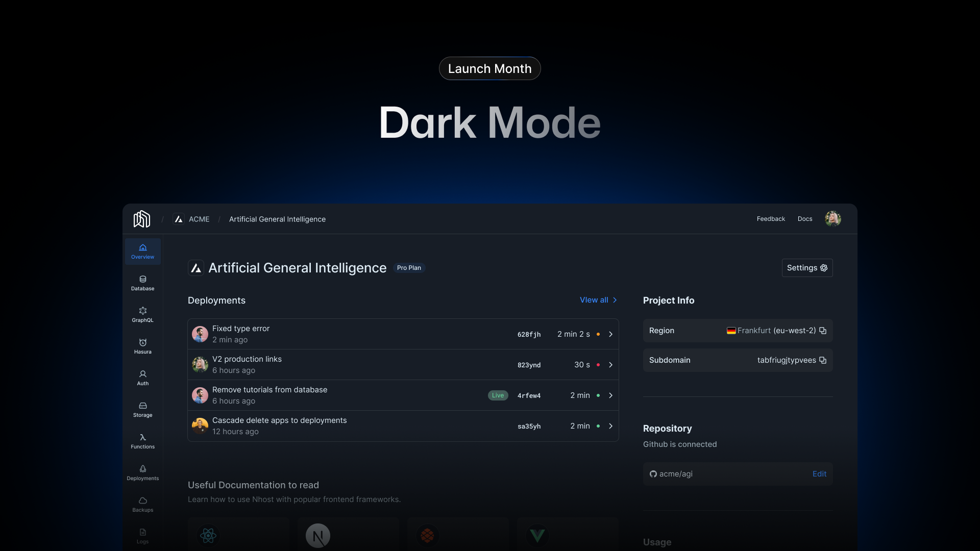This screenshot has width=980, height=551.
Task: Open Deployments from the sidebar
Action: point(142,472)
